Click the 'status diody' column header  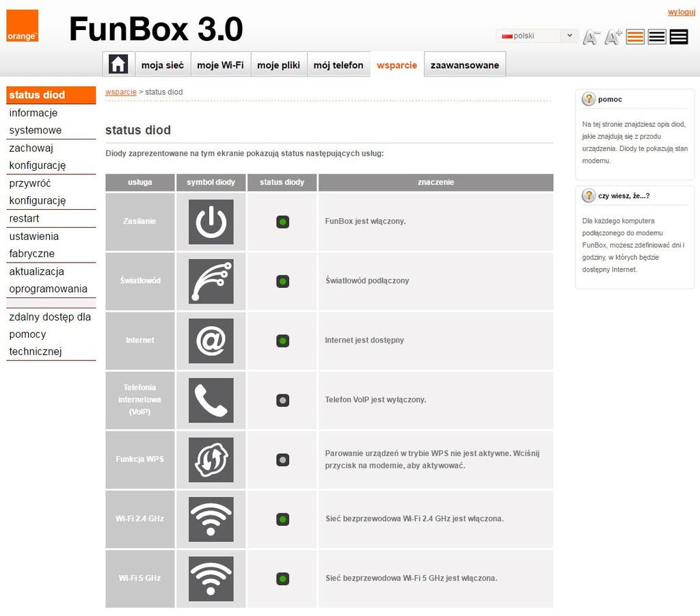tap(282, 182)
